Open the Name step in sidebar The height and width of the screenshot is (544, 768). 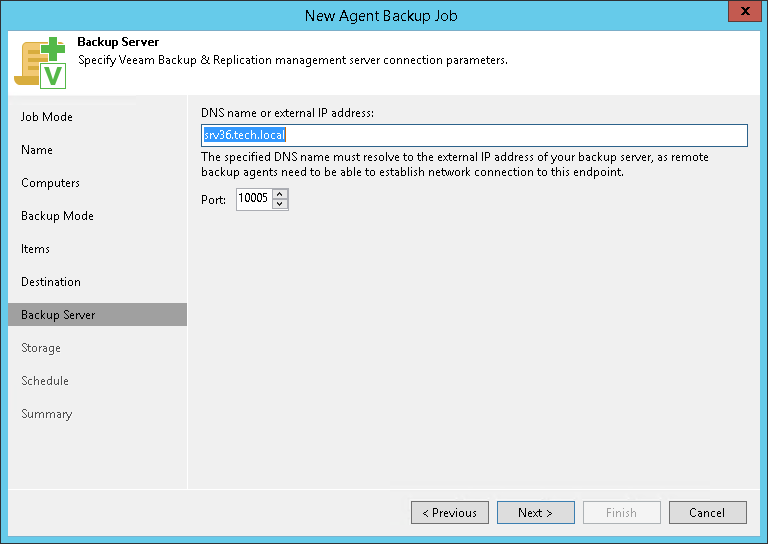(x=37, y=150)
